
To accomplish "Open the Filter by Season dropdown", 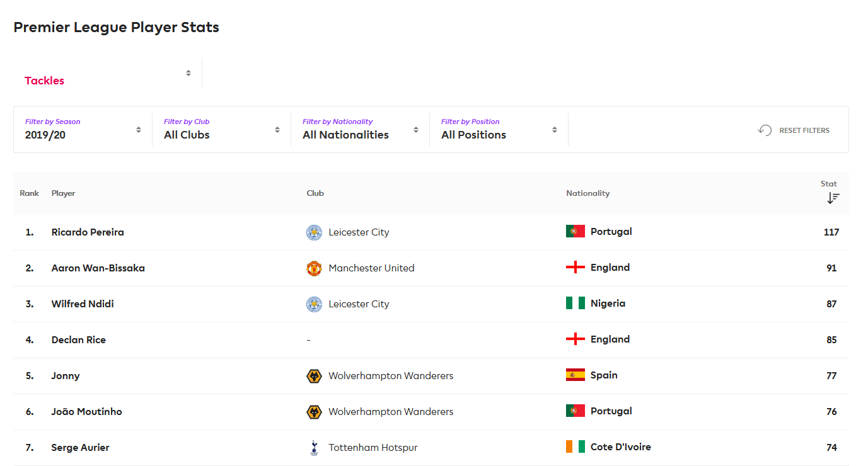I will click(83, 129).
